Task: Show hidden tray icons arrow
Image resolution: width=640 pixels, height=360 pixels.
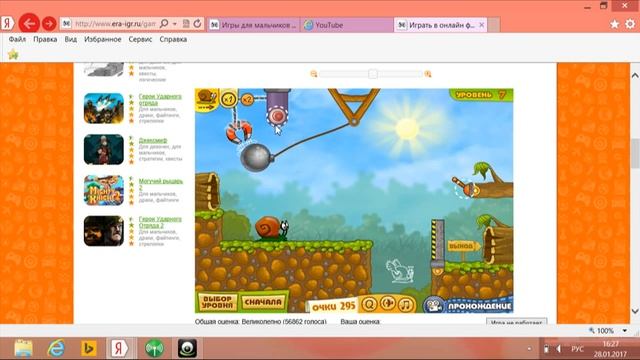Action: click(x=529, y=349)
